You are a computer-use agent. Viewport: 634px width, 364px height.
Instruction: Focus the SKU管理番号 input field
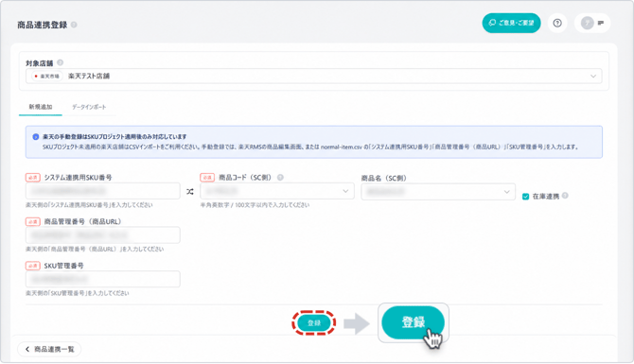(x=103, y=279)
